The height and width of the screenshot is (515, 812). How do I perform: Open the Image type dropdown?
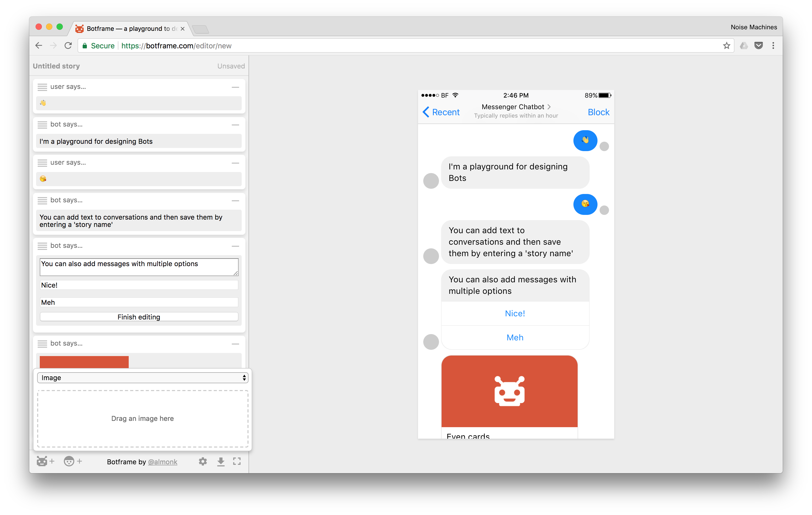click(x=143, y=377)
